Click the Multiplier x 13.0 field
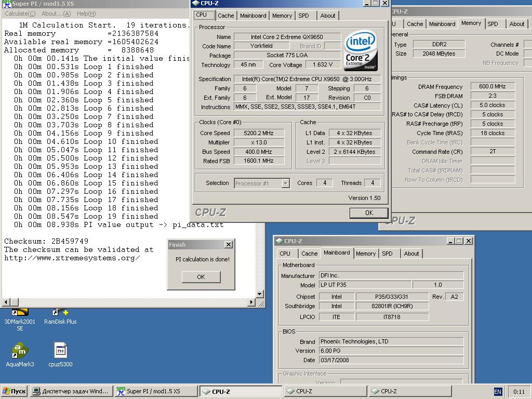Screen dimensions: 532x399 [259, 142]
